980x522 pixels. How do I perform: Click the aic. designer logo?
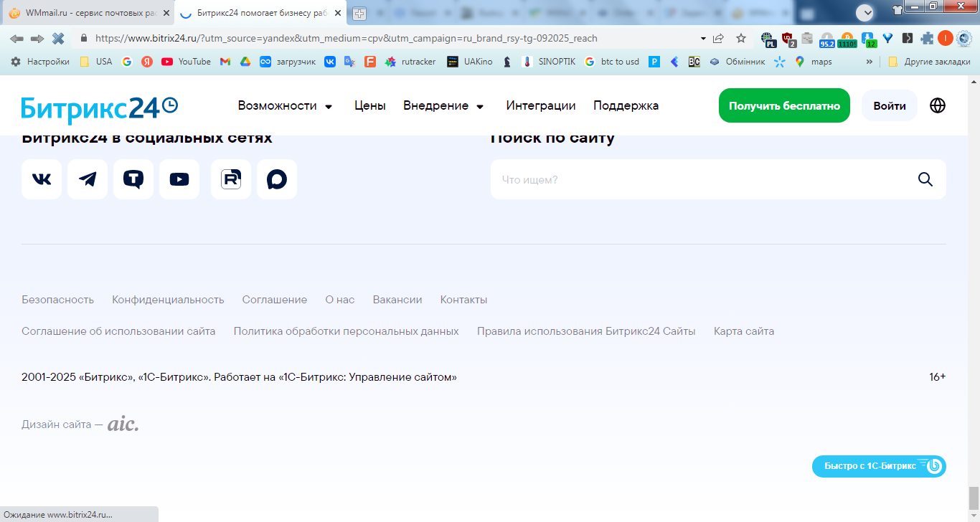[123, 424]
